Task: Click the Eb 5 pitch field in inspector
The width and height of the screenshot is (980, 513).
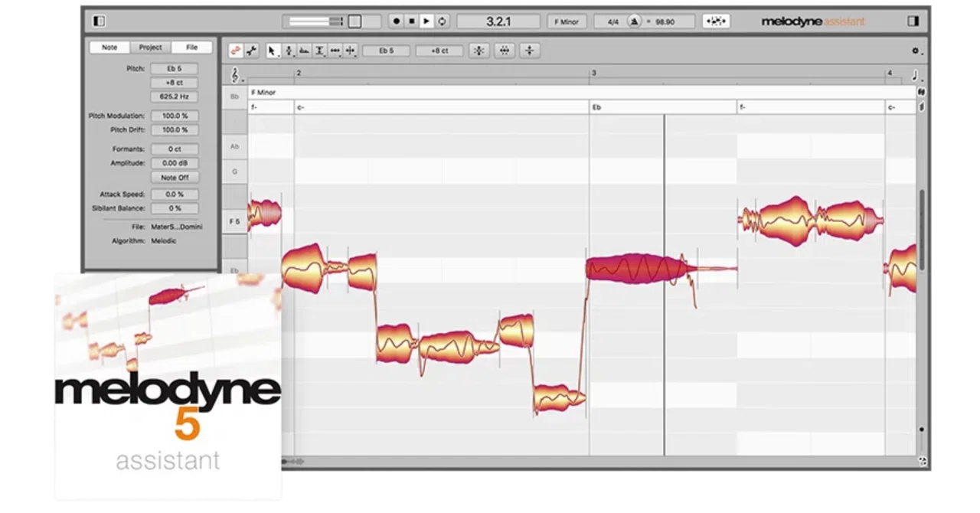Action: point(175,69)
